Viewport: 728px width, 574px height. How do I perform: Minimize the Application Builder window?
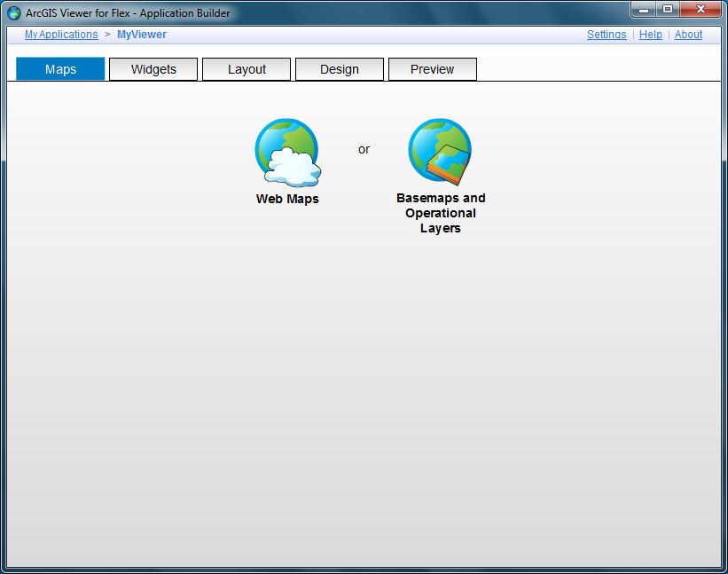pos(644,9)
